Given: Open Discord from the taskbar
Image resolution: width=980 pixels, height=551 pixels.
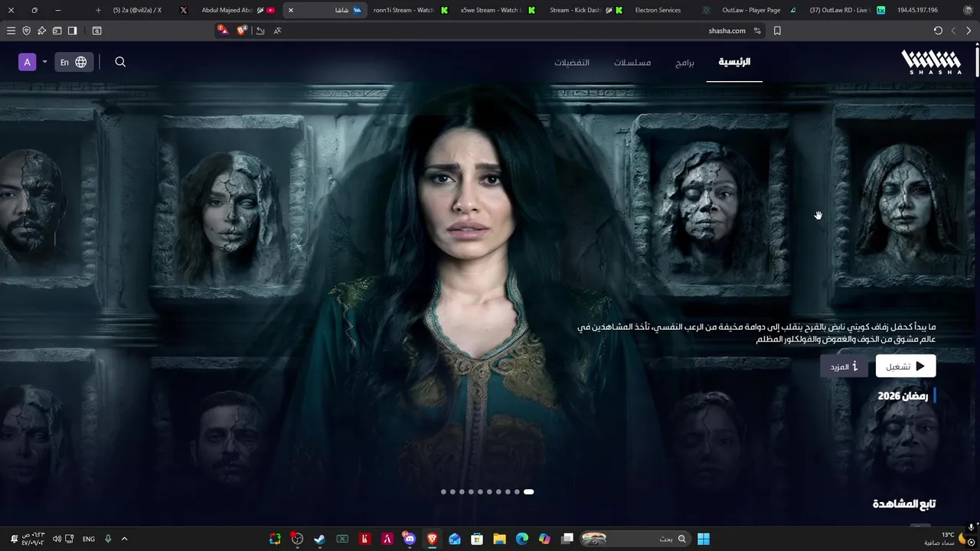Looking at the screenshot, I should pyautogui.click(x=409, y=539).
